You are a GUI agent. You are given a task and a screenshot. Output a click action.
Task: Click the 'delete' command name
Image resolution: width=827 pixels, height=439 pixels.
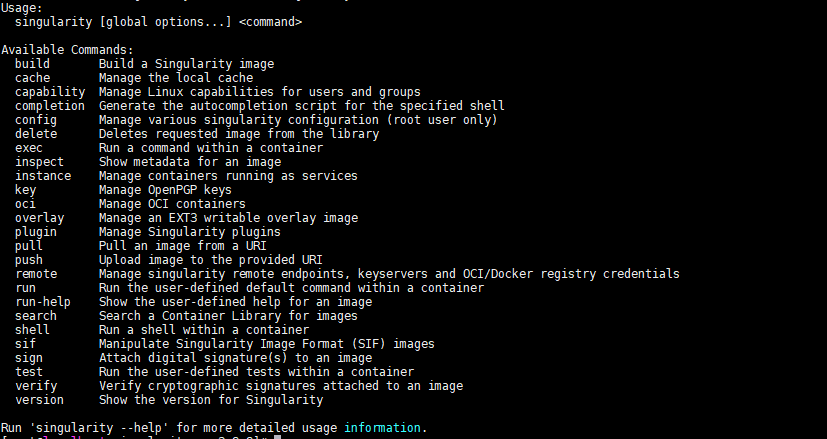coord(36,134)
